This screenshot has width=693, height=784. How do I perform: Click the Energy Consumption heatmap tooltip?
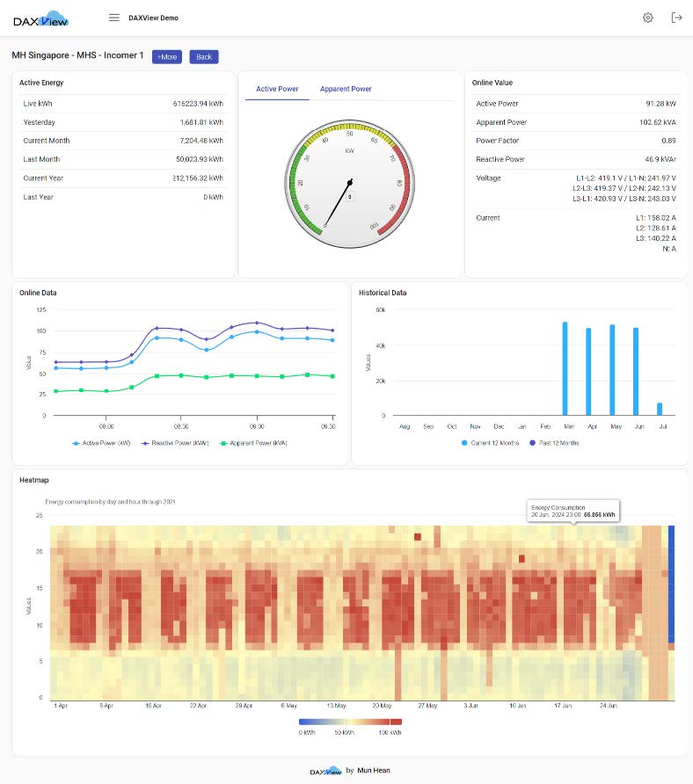[573, 511]
